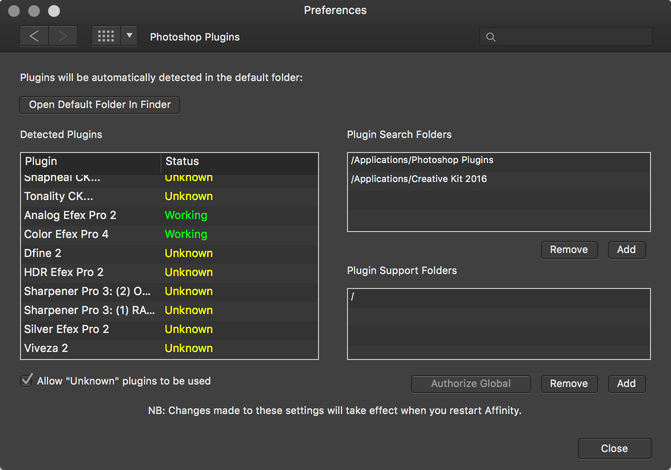Click Unknown status of Silver Efex Pro 2
The image size is (671, 470).
pos(189,329)
